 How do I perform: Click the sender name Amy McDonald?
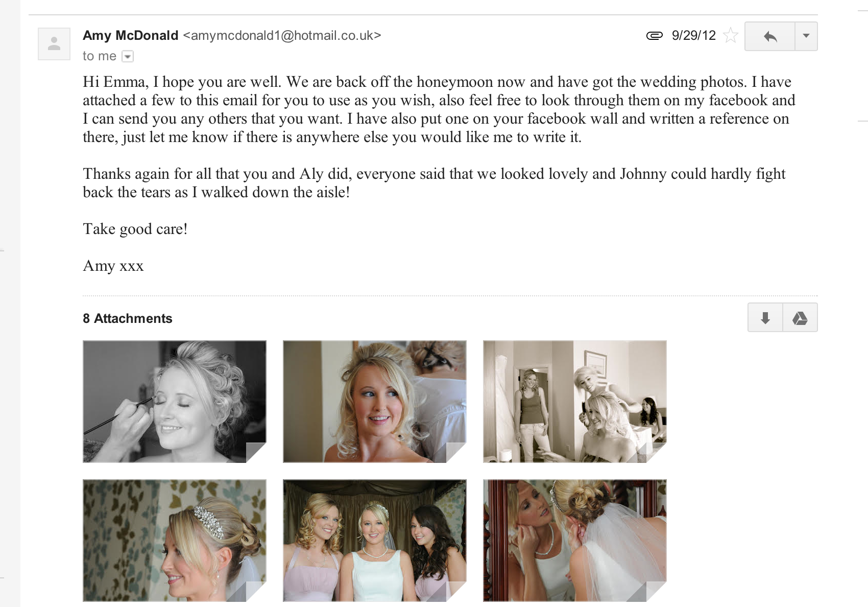coord(131,35)
